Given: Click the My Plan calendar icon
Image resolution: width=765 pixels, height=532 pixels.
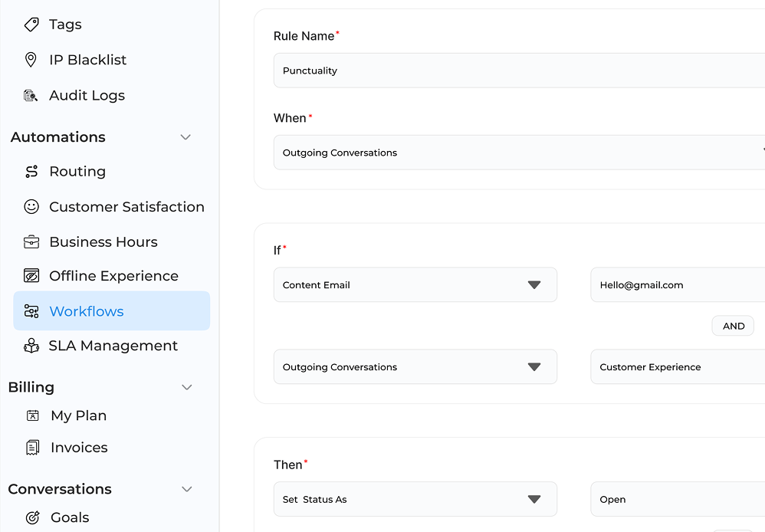Looking at the screenshot, I should click(33, 415).
